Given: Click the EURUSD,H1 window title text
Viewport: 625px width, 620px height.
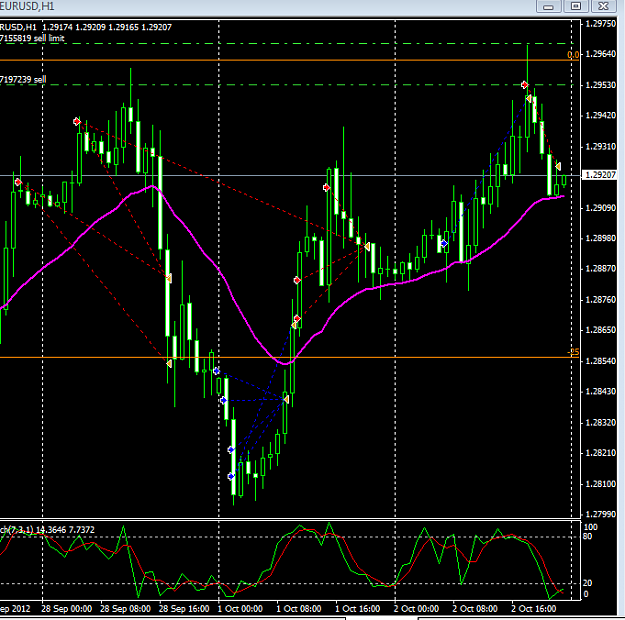Looking at the screenshot, I should [x=27, y=6].
